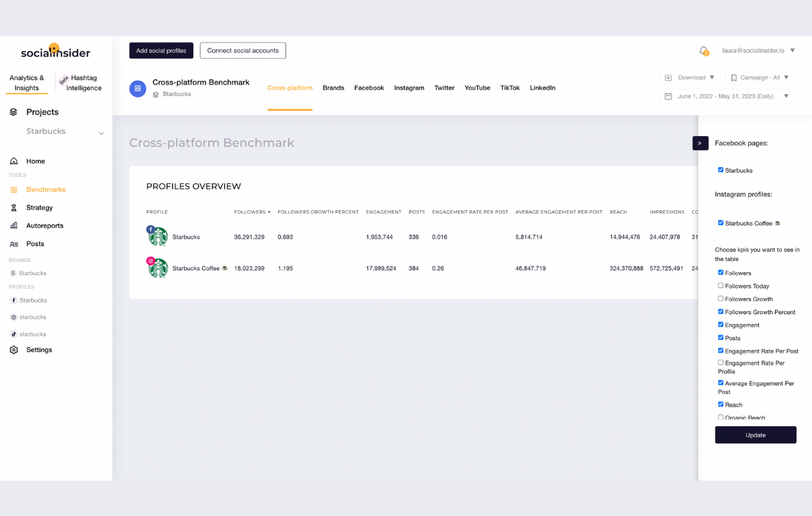Image resolution: width=812 pixels, height=516 pixels.
Task: Click Connect social accounts button
Action: point(243,50)
